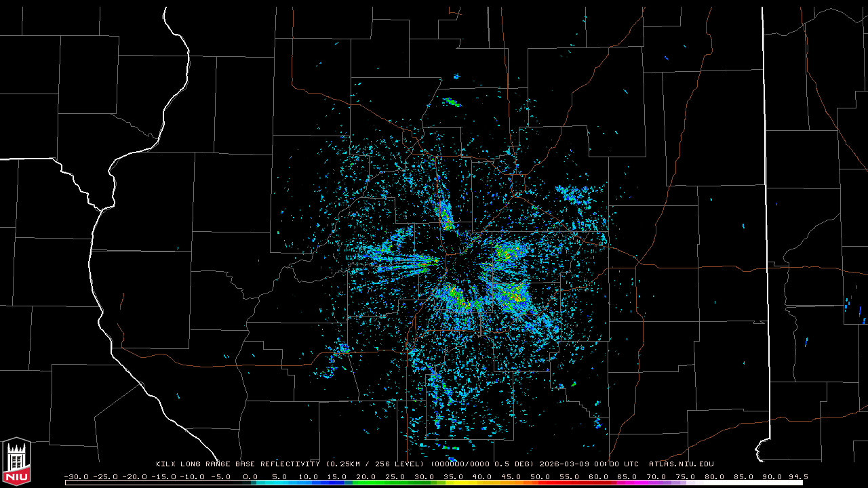Click the 2026-03-09 00:00 UTC timestamp
The width and height of the screenshot is (868, 488).
tap(589, 464)
